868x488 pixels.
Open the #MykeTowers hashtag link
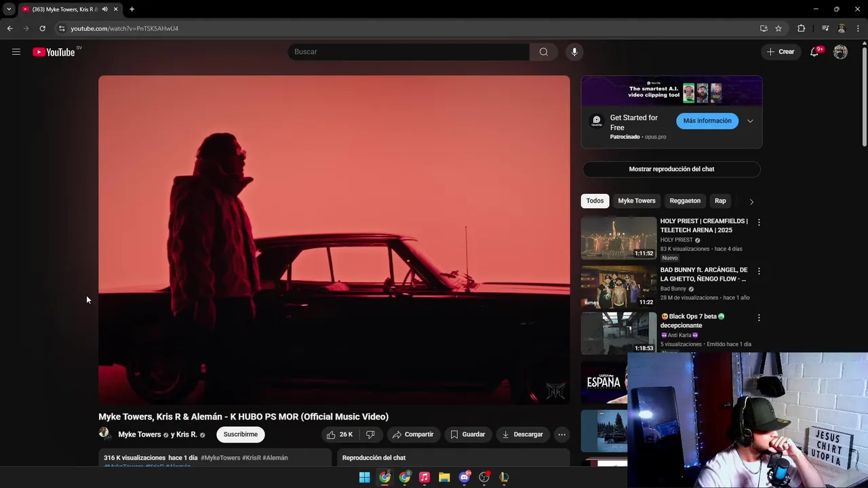pos(220,457)
